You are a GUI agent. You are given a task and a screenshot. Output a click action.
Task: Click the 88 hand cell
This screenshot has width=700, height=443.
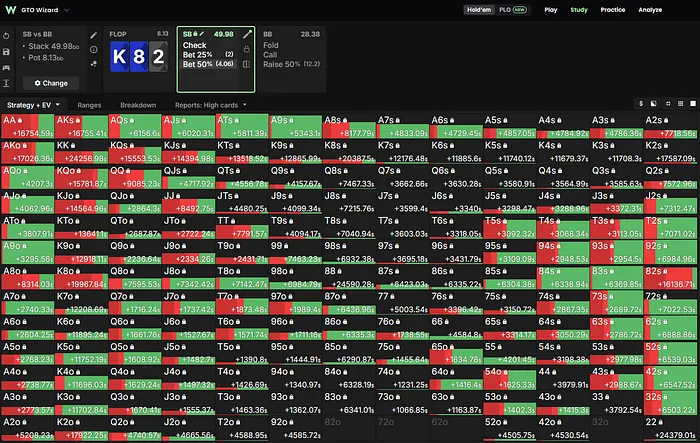(x=349, y=277)
